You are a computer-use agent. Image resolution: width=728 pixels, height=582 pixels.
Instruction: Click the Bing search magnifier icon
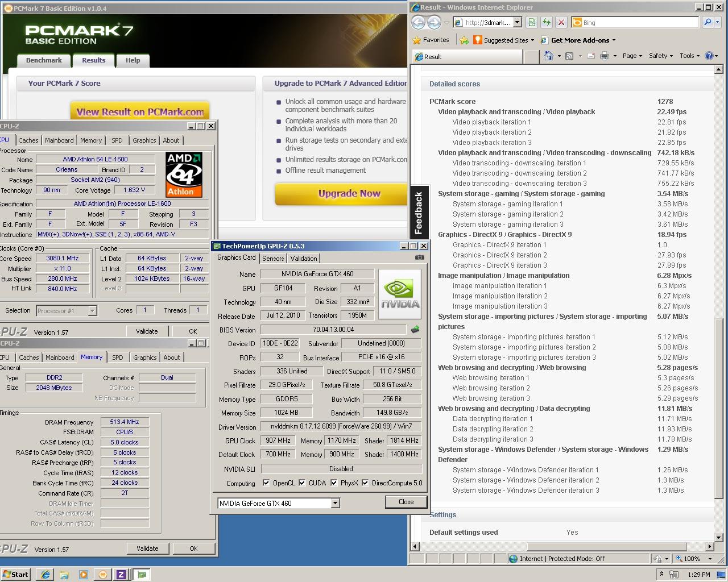[x=708, y=22]
